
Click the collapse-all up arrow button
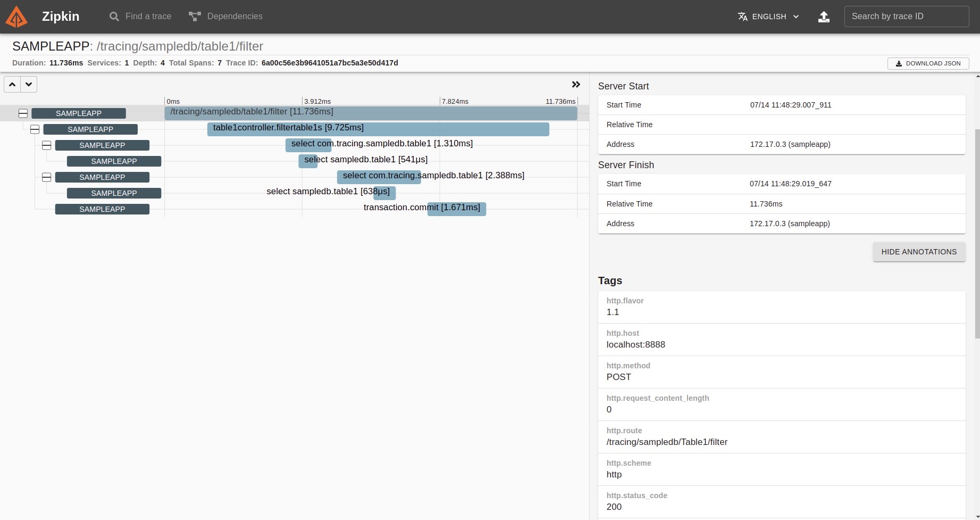coord(12,84)
